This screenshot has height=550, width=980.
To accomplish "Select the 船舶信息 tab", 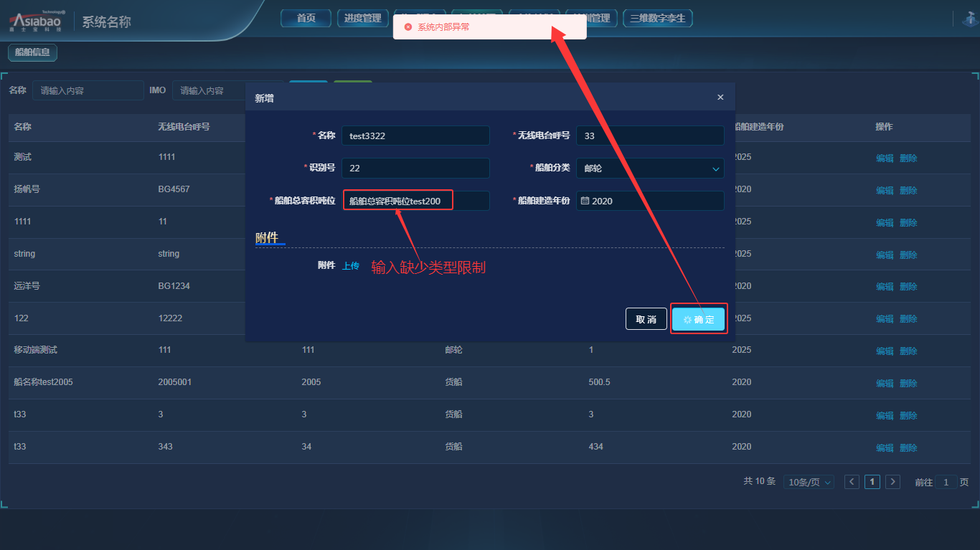I will coord(33,52).
